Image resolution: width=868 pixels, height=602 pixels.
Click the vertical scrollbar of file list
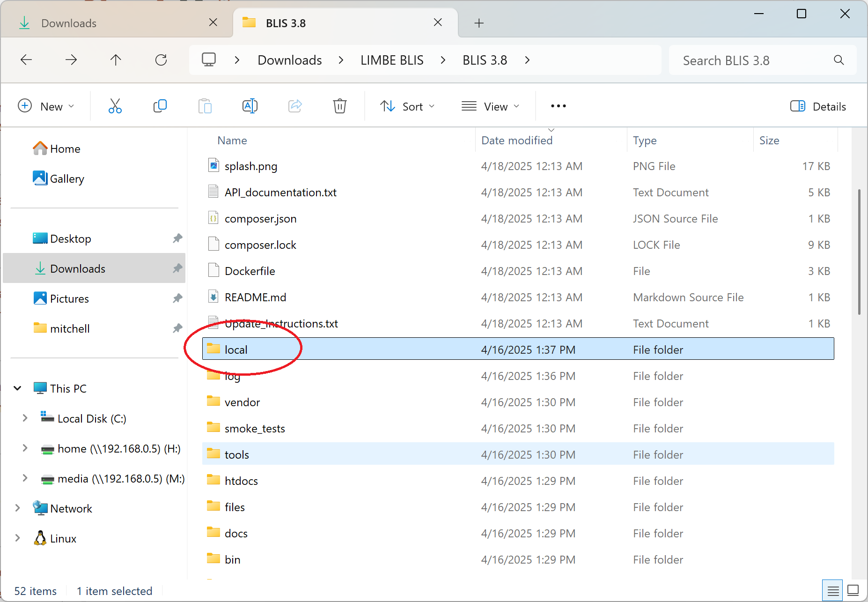coord(859,252)
